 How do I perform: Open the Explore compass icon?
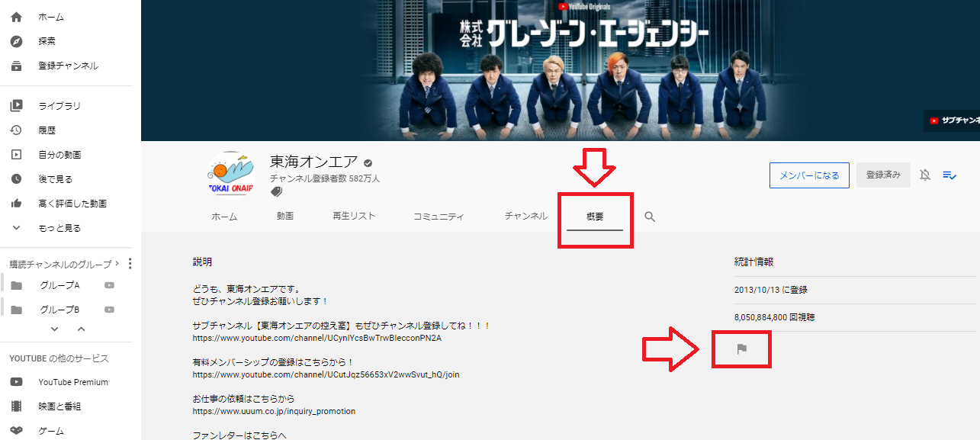click(17, 41)
